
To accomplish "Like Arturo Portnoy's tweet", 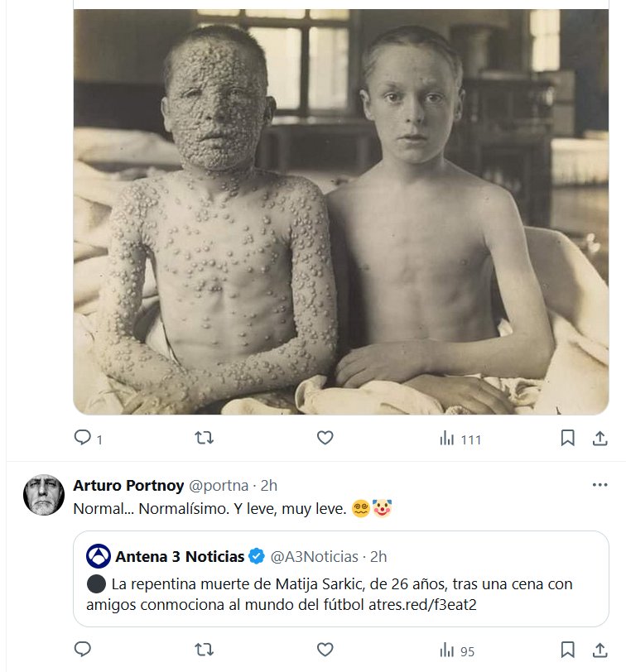I will [x=325, y=650].
